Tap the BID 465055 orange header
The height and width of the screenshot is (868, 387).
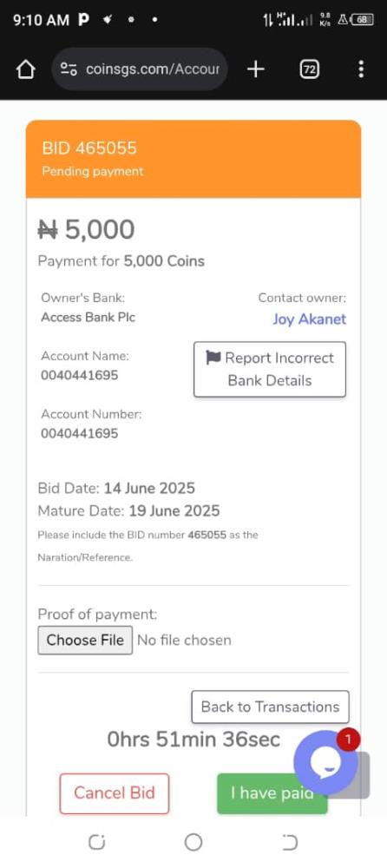(x=193, y=159)
